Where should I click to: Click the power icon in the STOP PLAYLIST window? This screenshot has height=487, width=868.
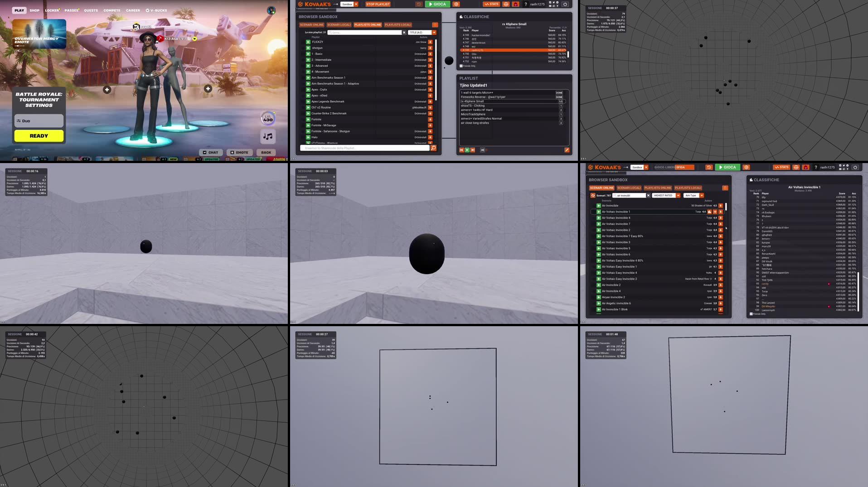(565, 4)
